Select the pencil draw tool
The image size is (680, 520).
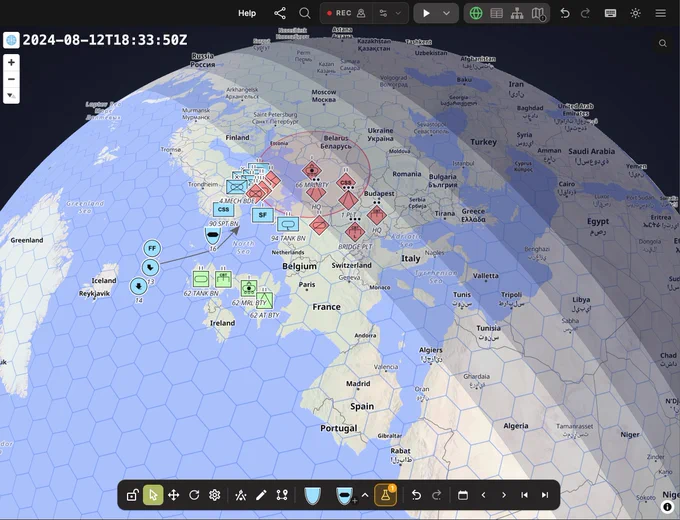(261, 495)
